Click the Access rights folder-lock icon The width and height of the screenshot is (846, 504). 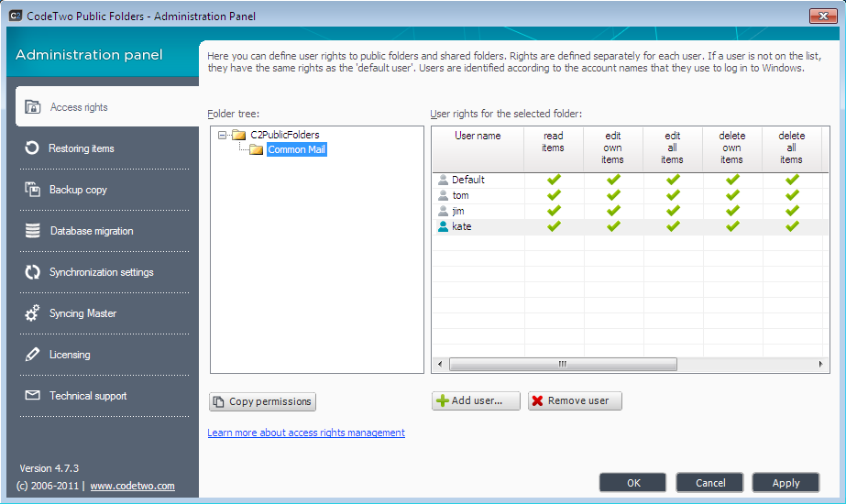point(32,107)
